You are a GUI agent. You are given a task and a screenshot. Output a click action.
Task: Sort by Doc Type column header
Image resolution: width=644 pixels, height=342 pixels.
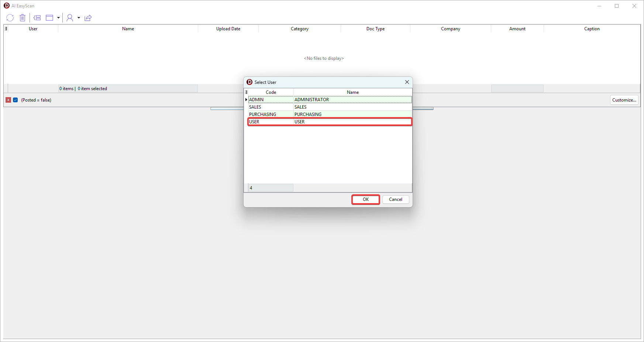[x=375, y=29]
